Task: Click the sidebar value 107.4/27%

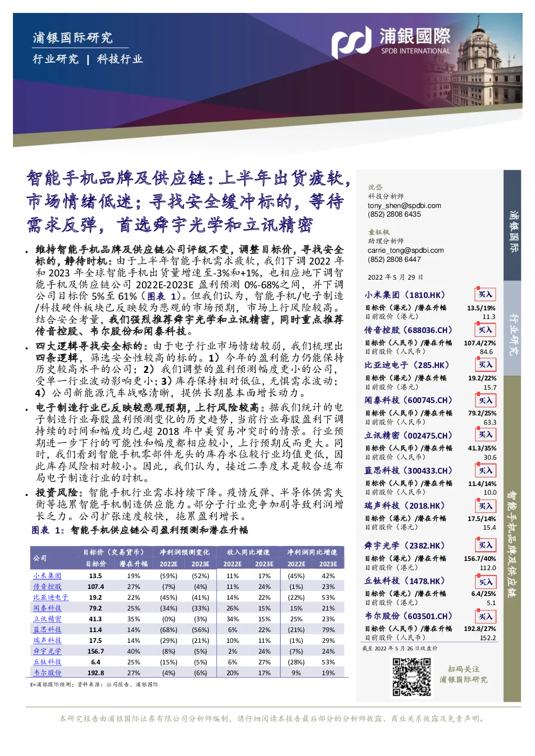Action: [480, 343]
